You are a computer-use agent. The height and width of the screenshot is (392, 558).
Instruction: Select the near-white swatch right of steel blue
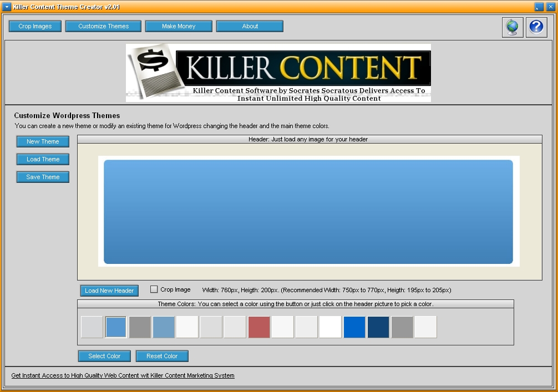[x=187, y=327]
